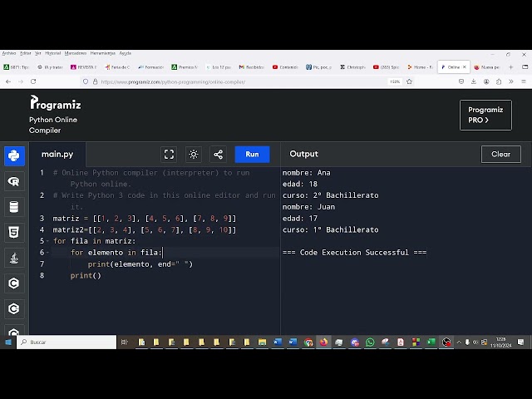Open Programiz PRO link

(485, 115)
